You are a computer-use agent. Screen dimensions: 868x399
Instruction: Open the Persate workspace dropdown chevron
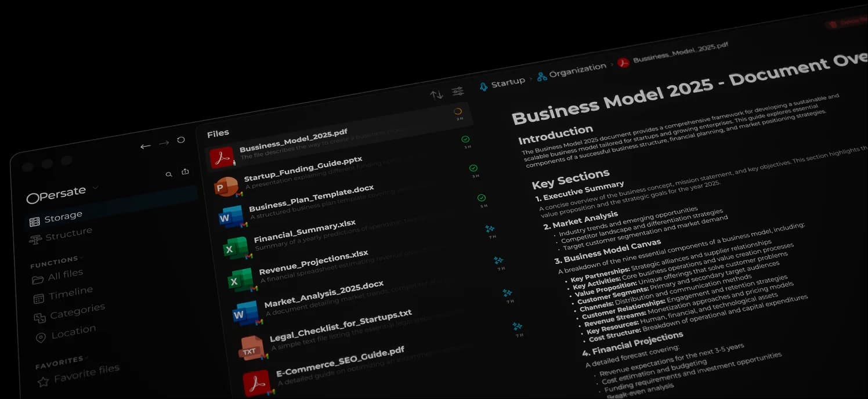click(x=96, y=187)
